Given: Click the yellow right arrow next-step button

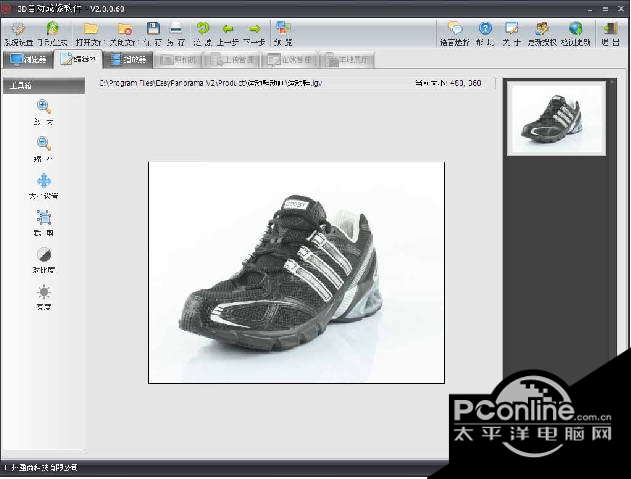Looking at the screenshot, I should pos(255,29).
